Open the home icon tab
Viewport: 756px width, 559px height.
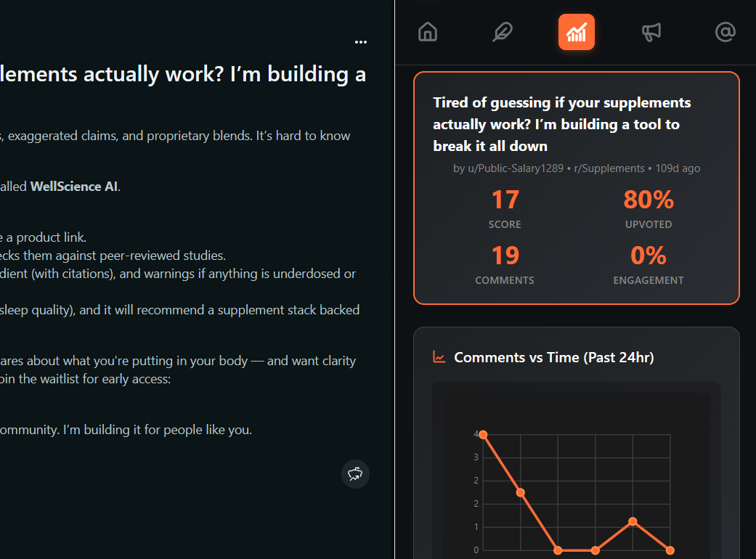[x=428, y=32]
